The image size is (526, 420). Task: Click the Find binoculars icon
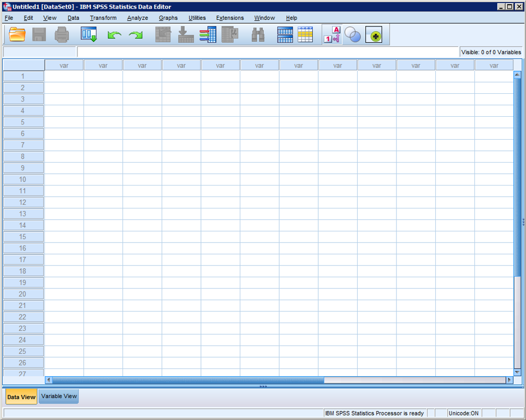coord(258,35)
